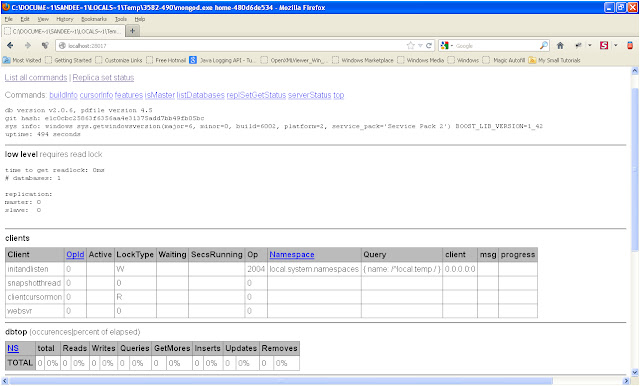The height and width of the screenshot is (386, 640).
Task: Click the red S toolbar icon
Action: 604,45
